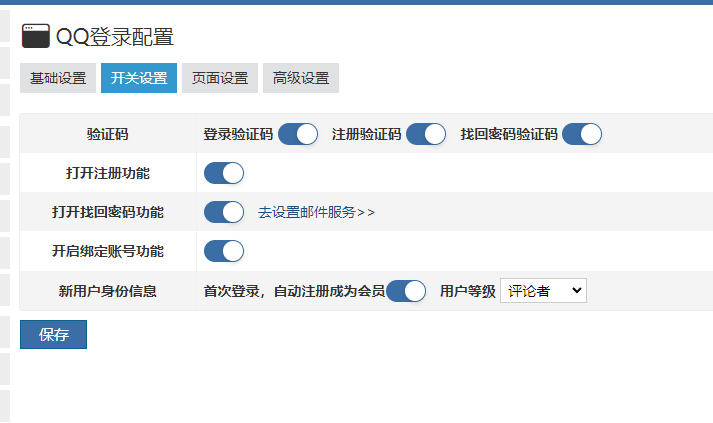Click the 用户等级 label text
713x423 pixels.
467,291
